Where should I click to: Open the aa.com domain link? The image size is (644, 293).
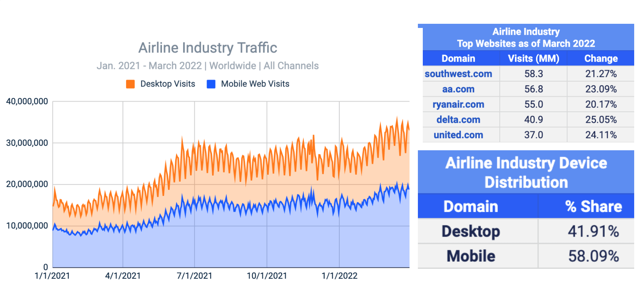458,89
